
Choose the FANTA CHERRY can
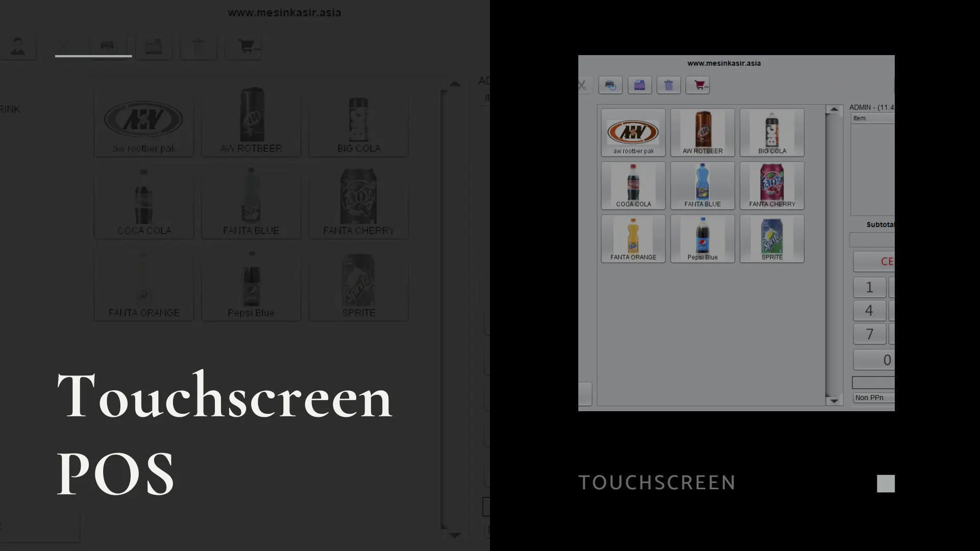(772, 186)
